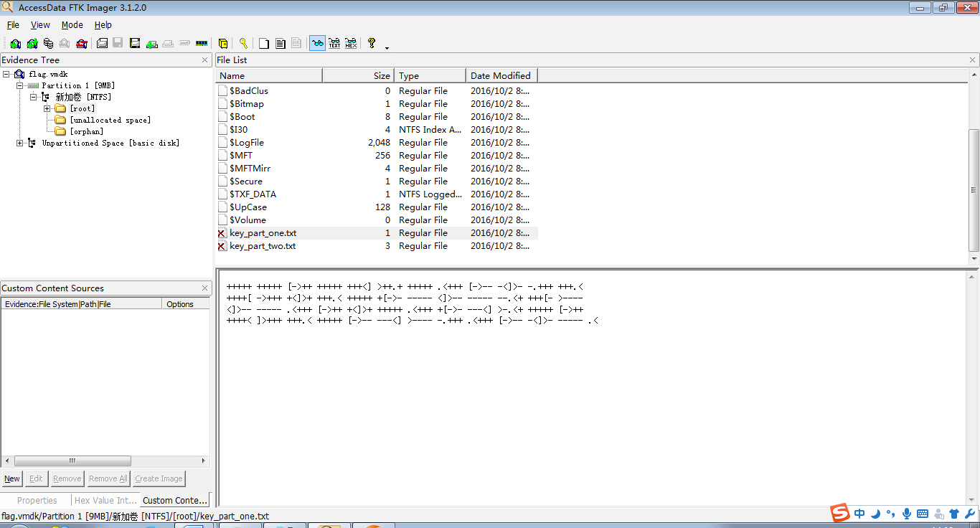Open toolbar options dropdown arrow
This screenshot has width=980, height=528.
pos(387,48)
